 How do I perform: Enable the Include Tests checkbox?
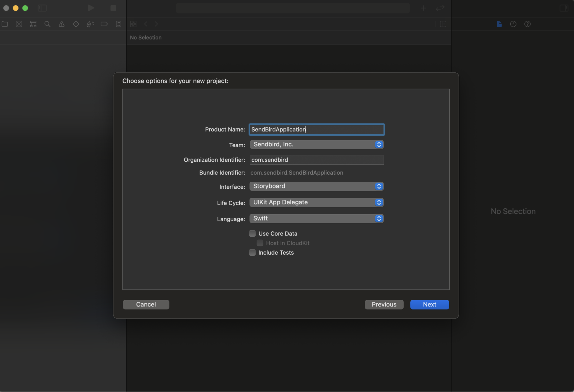[x=252, y=252]
